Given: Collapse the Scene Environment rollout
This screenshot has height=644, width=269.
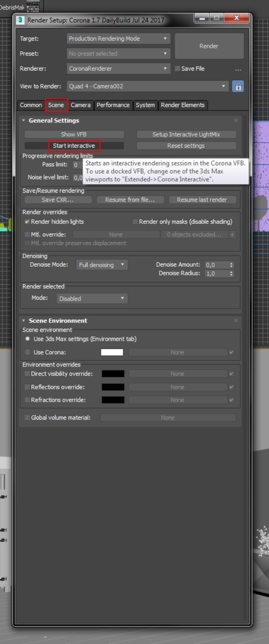Looking at the screenshot, I should (x=24, y=320).
